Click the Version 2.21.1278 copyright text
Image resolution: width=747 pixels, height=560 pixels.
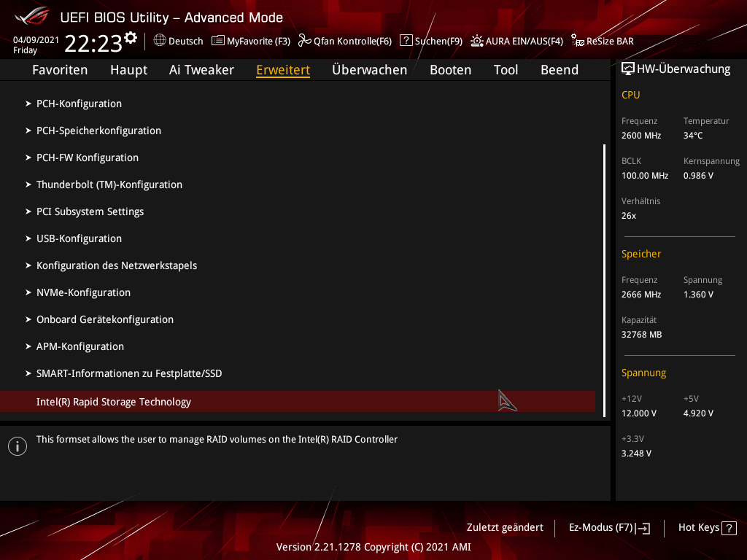[x=373, y=547]
